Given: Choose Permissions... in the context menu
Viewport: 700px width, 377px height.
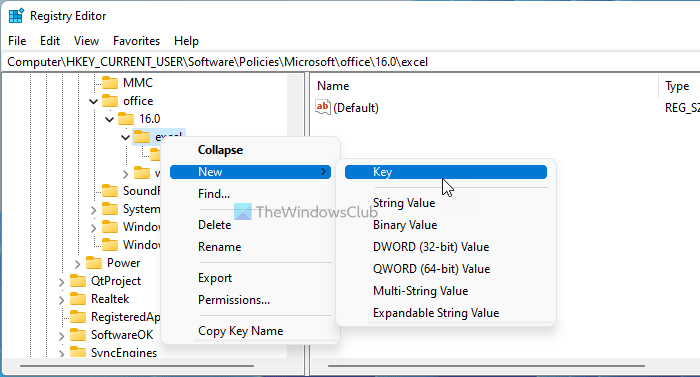Looking at the screenshot, I should click(250, 300).
